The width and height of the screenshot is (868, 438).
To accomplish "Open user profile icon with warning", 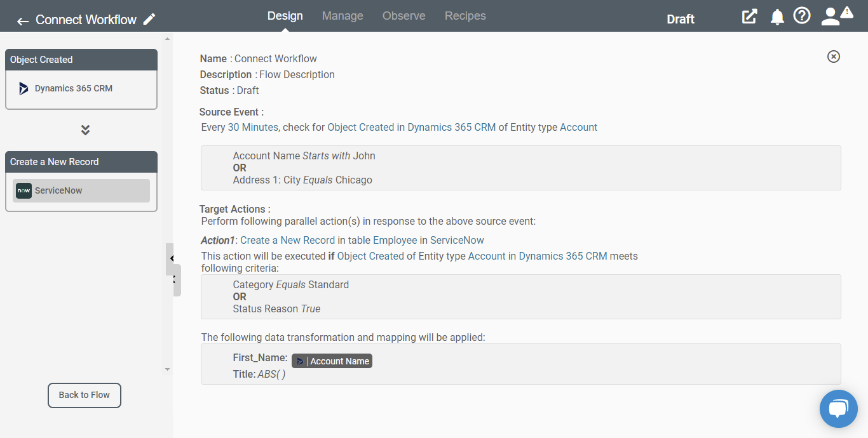I will coord(836,16).
